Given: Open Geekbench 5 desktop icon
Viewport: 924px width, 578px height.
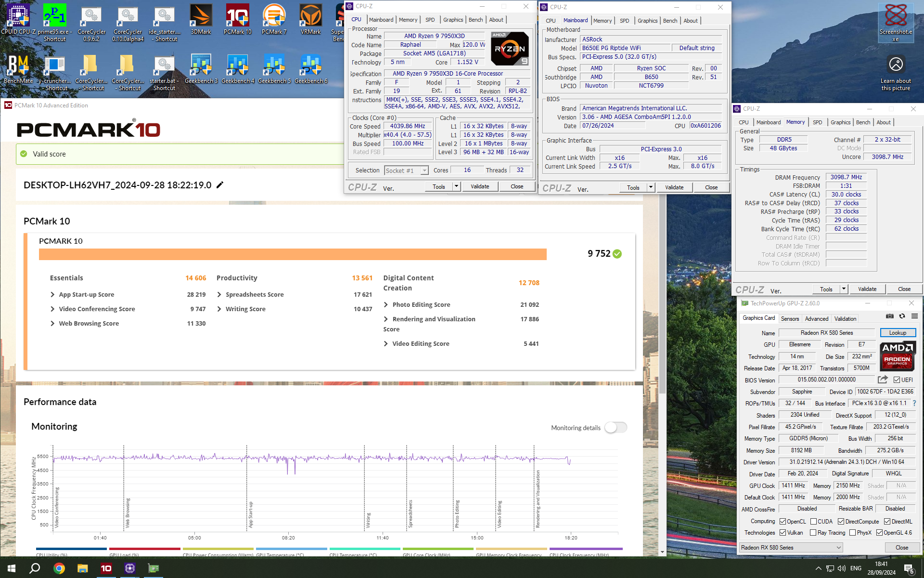Looking at the screenshot, I should 274,69.
